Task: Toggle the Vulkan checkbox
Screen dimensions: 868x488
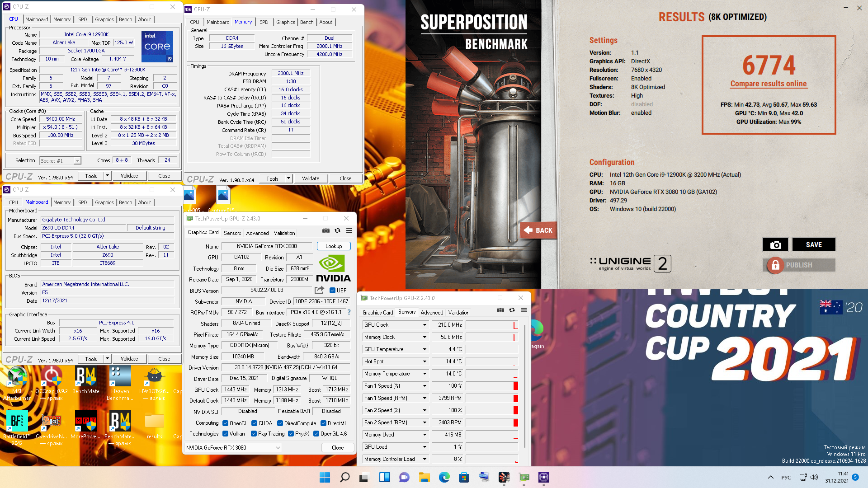Action: tap(225, 434)
